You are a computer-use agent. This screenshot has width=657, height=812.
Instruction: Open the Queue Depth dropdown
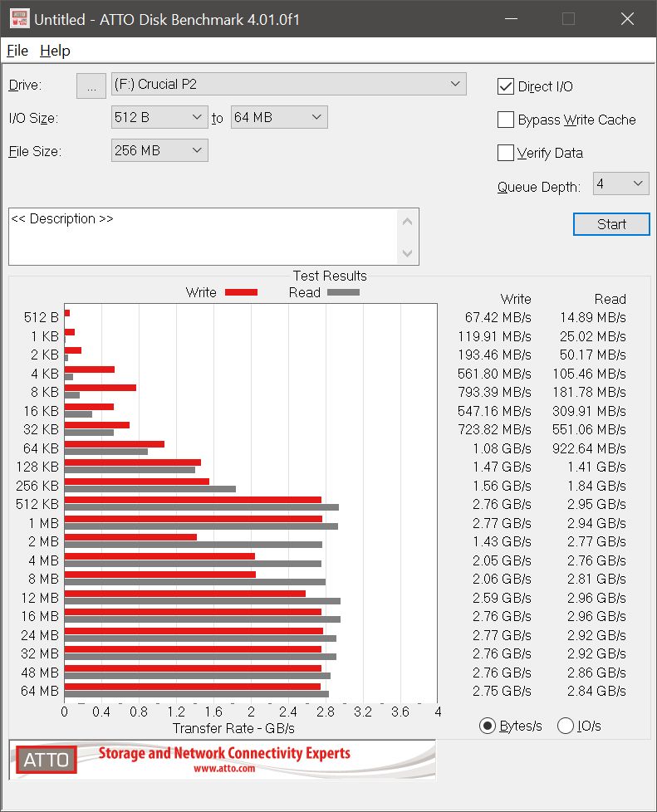620,183
